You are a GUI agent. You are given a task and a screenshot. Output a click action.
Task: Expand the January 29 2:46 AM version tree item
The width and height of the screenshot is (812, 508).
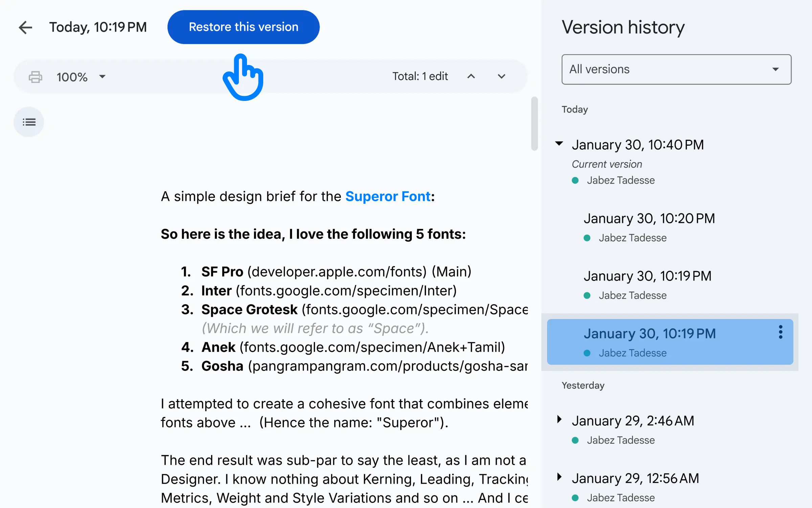560,420
